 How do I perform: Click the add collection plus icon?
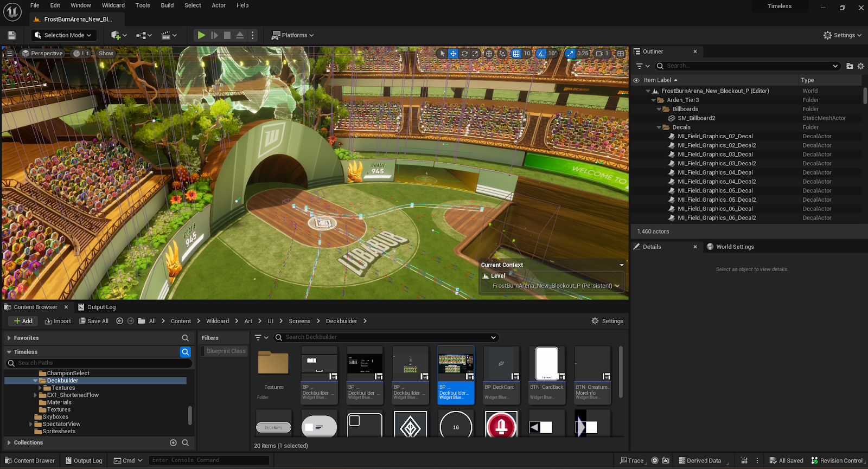pos(173,442)
